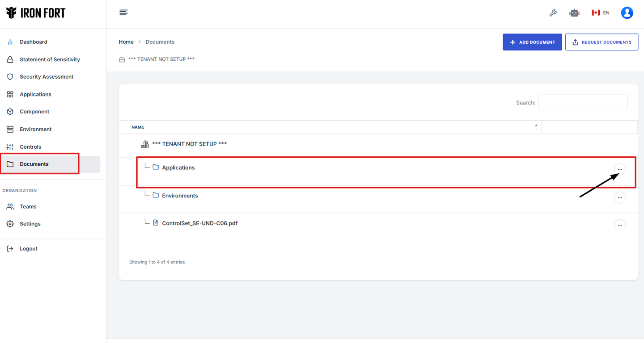This screenshot has width=644, height=343.
Task: Open more options for Applications folder
Action: pyautogui.click(x=619, y=170)
